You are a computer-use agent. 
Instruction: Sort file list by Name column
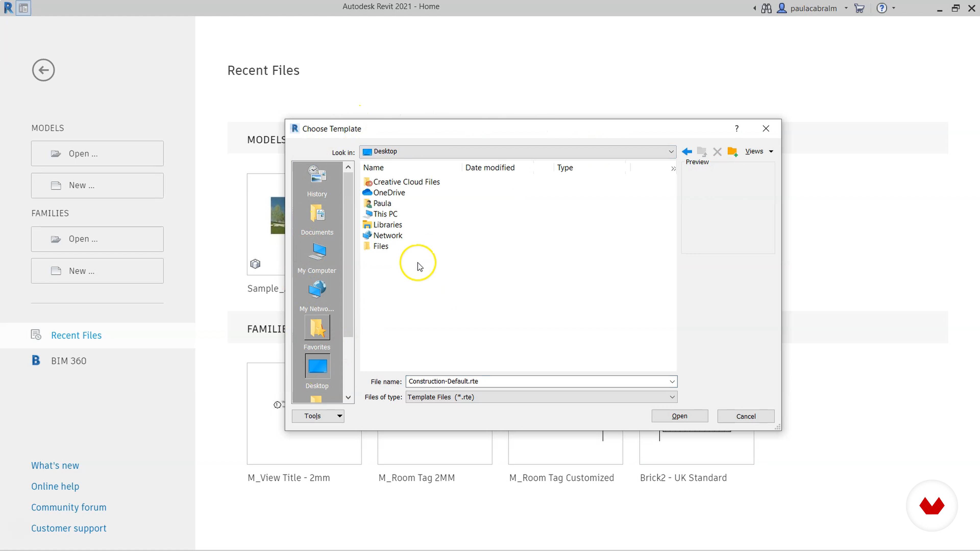pos(411,167)
